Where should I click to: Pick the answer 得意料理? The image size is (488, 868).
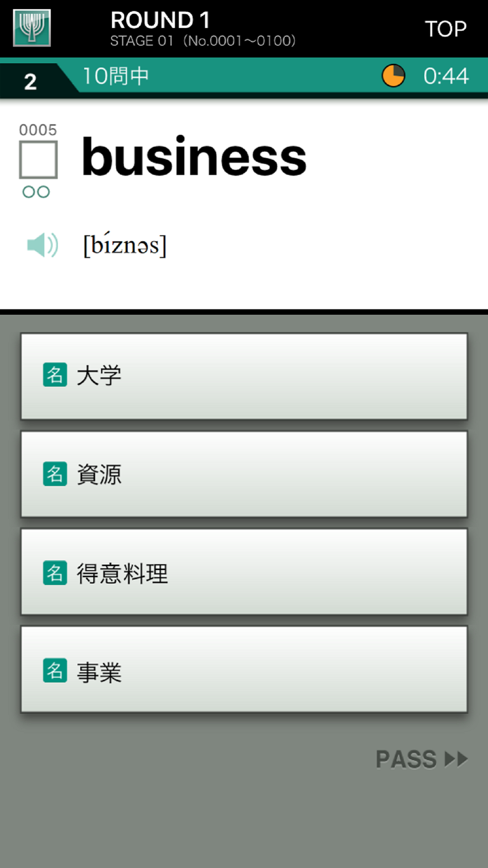pyautogui.click(x=244, y=572)
